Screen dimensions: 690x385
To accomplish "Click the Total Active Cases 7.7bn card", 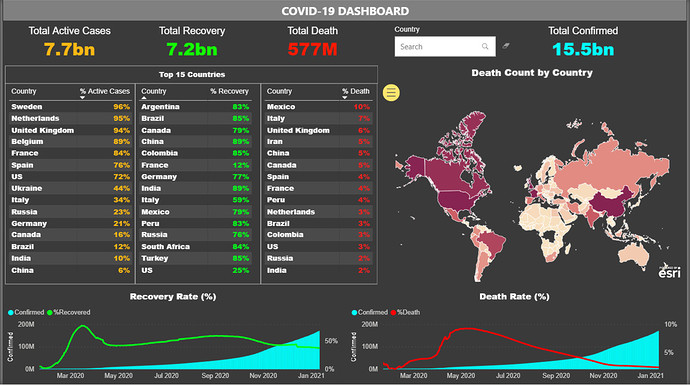I will click(70, 41).
